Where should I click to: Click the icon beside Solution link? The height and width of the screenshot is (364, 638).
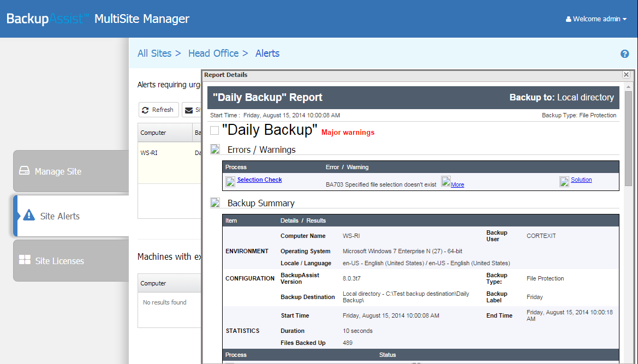click(x=564, y=181)
